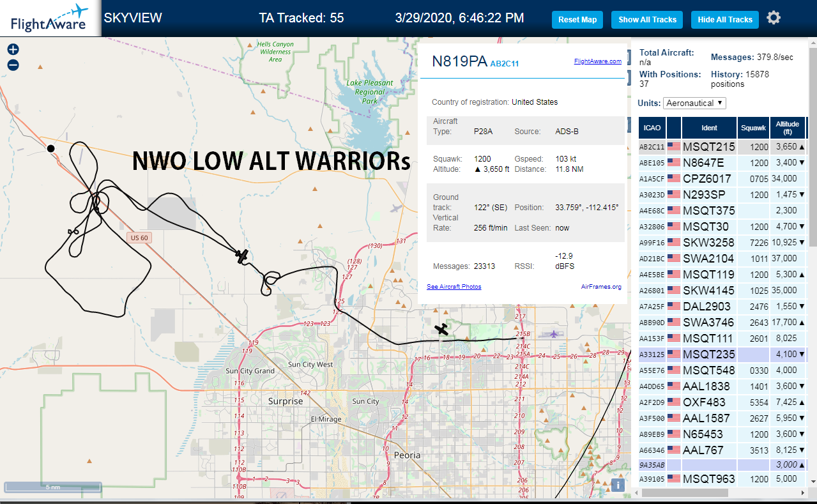Click the N819PA aircraft title
Viewport: 817px width, 504px height.
459,61
